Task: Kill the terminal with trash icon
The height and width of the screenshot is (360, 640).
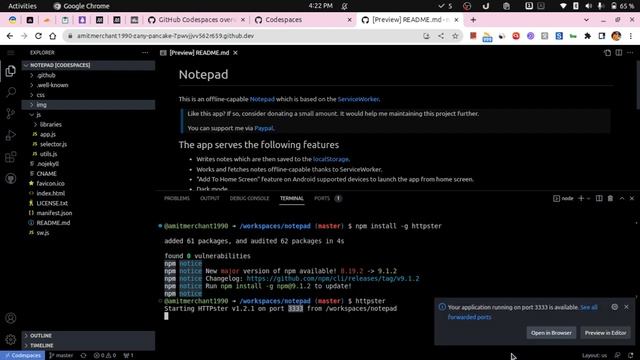Action: pos(610,198)
